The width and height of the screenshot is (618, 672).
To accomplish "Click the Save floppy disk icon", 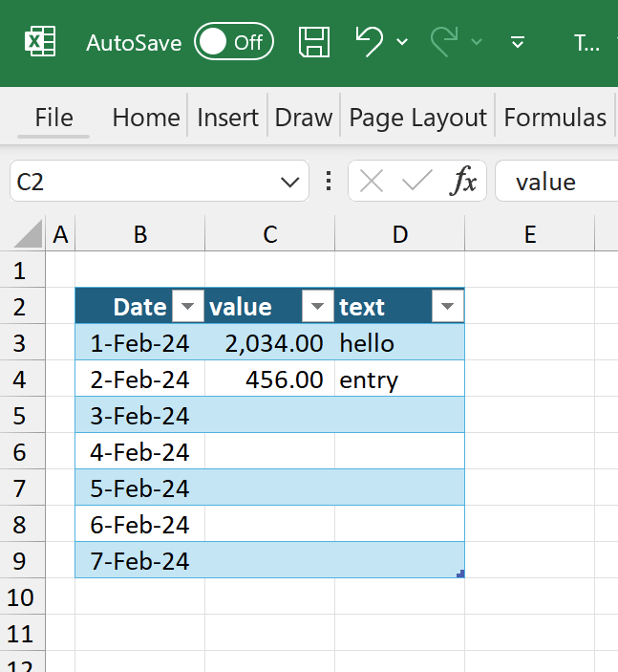I will pos(314,41).
